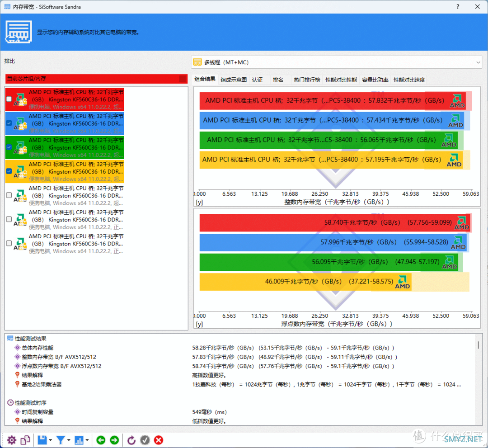Expand the dropdown arrow next to chart icon
The height and width of the screenshot is (448, 488).
pyautogui.click(x=87, y=440)
